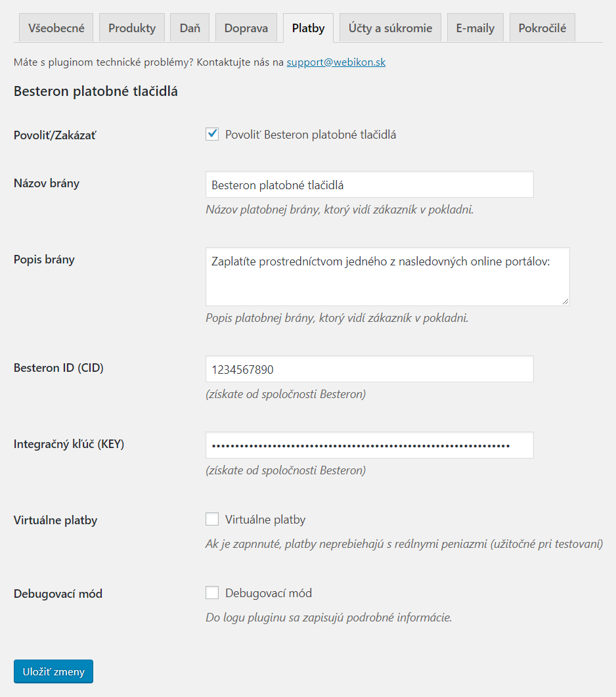Screen dimensions: 616x697
Task: Open the Daň tab
Action: click(x=190, y=28)
